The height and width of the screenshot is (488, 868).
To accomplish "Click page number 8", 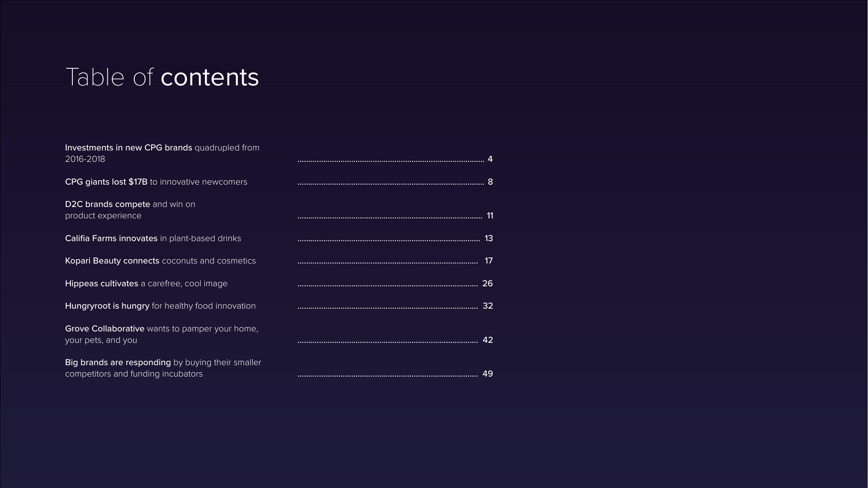I will click(490, 182).
